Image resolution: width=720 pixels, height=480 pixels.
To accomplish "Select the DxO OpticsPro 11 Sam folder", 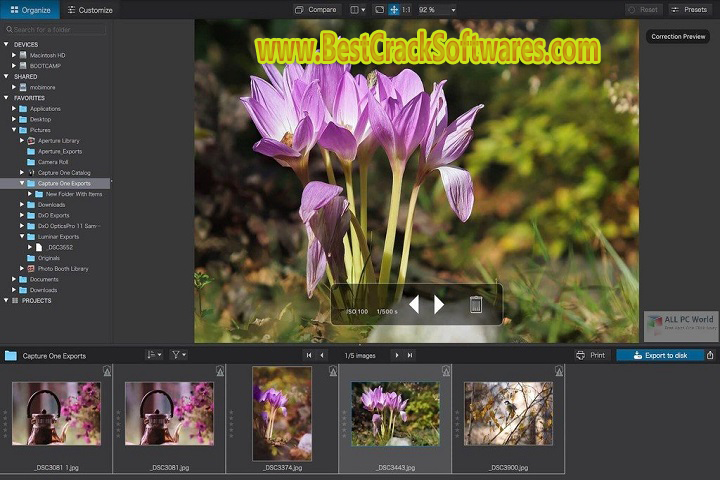I will pos(69,226).
